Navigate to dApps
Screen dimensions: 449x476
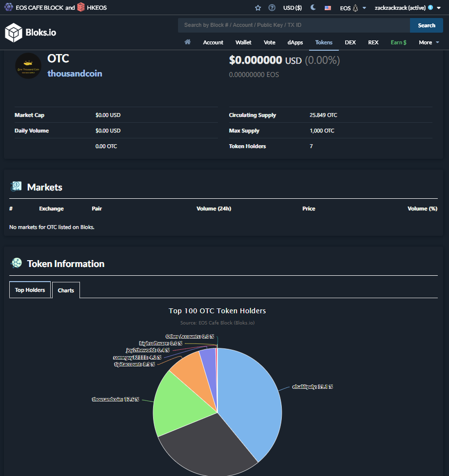click(295, 42)
